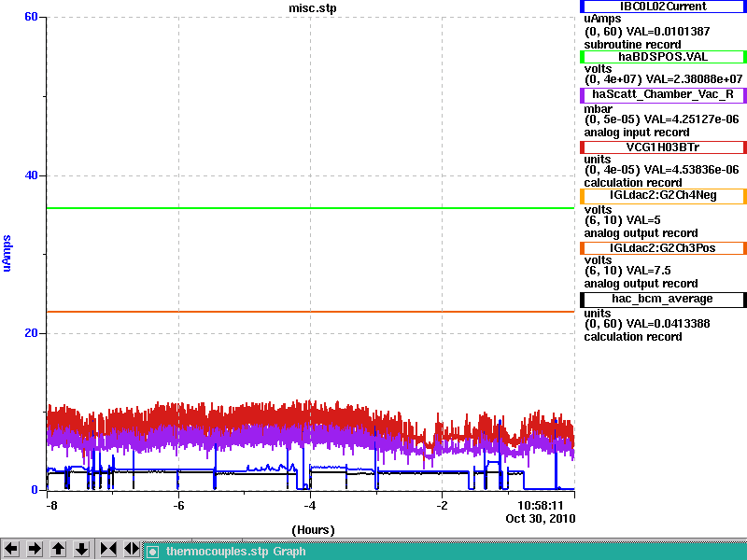Click the VAL=0.0101387 readout text
Image resolution: width=747 pixels, height=560 pixels.
[668, 32]
